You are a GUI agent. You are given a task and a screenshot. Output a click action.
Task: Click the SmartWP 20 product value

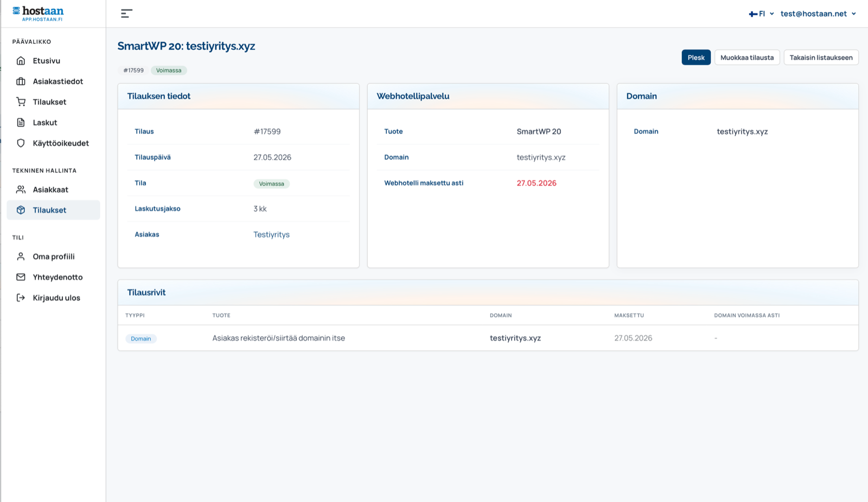[539, 132]
